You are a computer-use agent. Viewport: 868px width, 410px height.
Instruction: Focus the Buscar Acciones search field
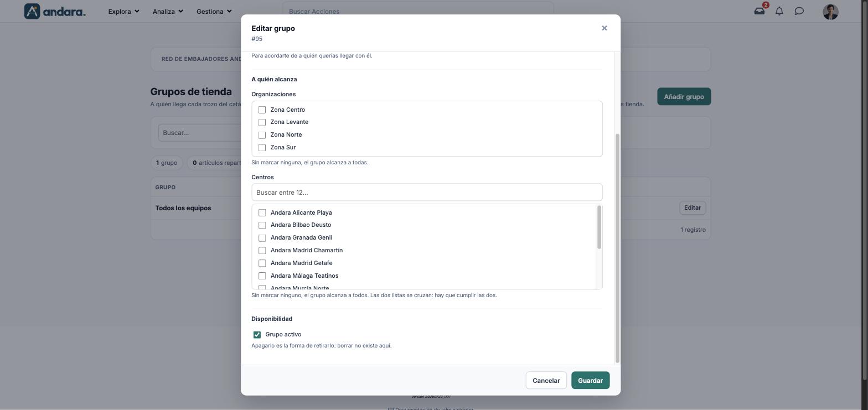coord(418,11)
